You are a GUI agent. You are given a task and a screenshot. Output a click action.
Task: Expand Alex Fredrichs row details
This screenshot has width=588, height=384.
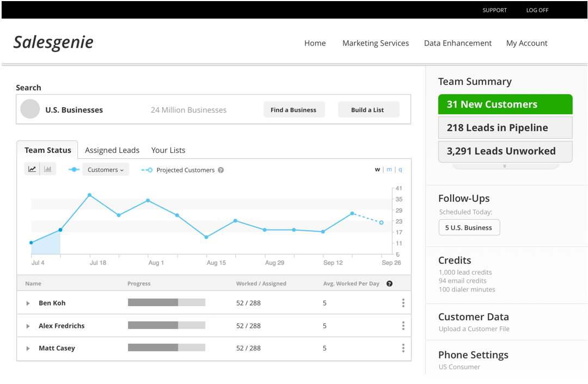(x=28, y=326)
